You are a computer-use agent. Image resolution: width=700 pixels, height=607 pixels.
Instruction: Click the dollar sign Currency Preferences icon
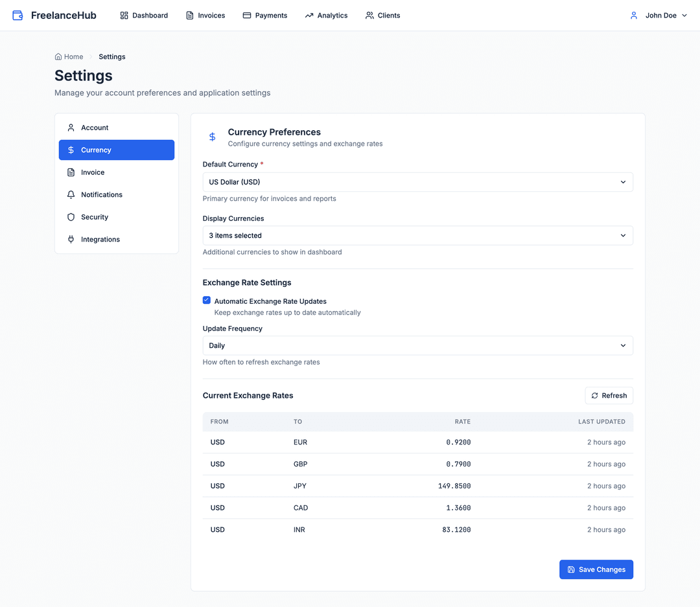(x=212, y=137)
